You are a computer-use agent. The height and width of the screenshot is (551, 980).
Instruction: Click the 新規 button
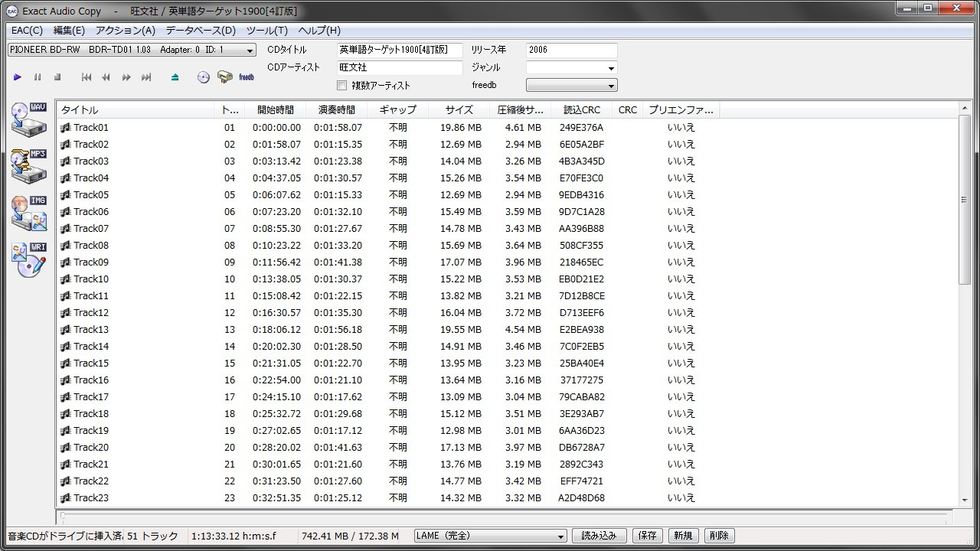(683, 536)
